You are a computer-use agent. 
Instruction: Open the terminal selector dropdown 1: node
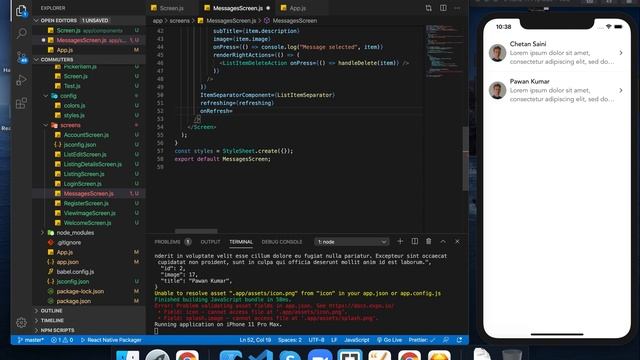tap(351, 242)
